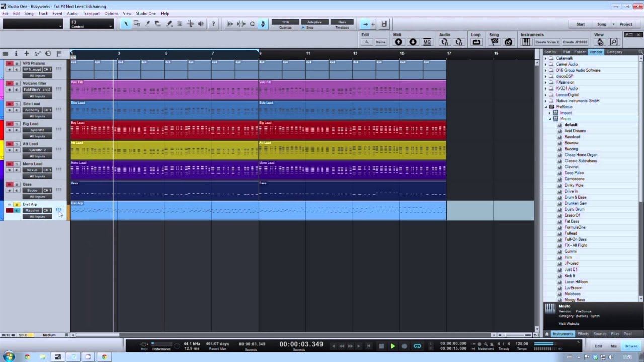
Task: Click the magnifier View zoom icon
Action: pos(614,42)
